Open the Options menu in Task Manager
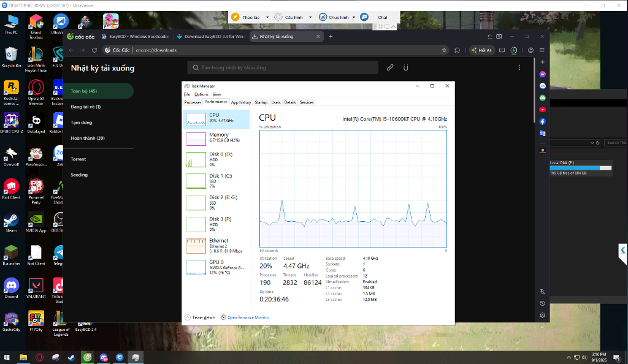 tap(201, 94)
